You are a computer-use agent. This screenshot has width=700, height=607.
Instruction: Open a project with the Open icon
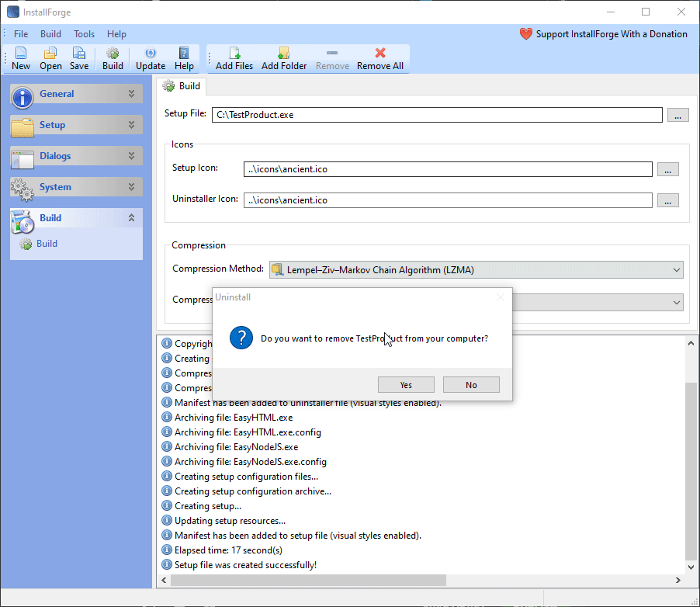click(x=50, y=53)
